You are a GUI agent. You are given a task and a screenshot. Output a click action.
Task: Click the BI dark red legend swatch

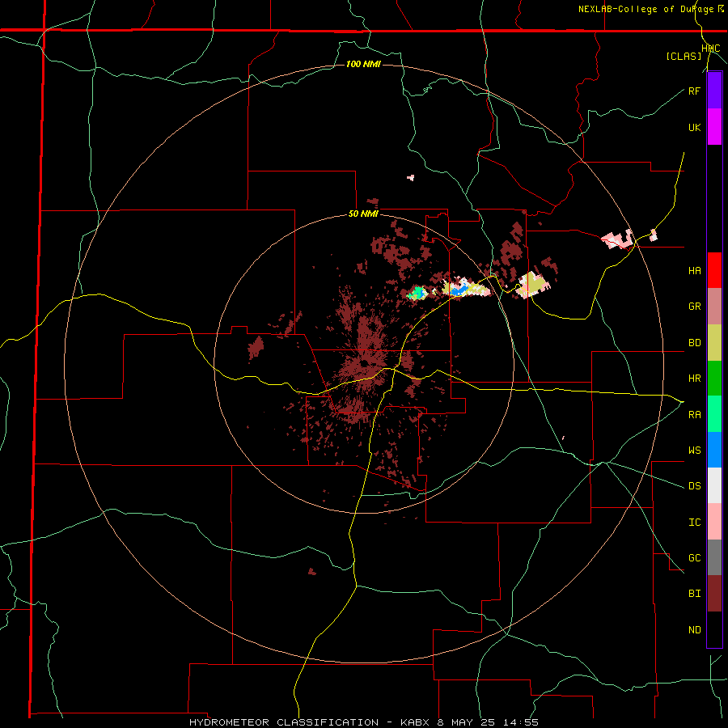[x=714, y=594]
